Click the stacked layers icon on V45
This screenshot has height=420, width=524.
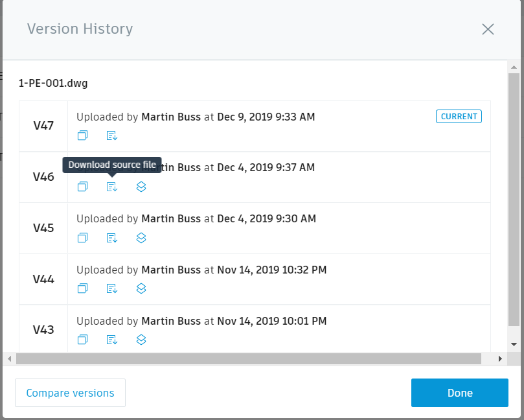(141, 238)
